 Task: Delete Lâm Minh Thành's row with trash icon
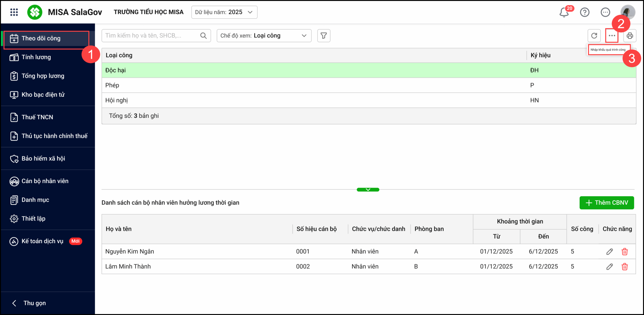tap(625, 267)
